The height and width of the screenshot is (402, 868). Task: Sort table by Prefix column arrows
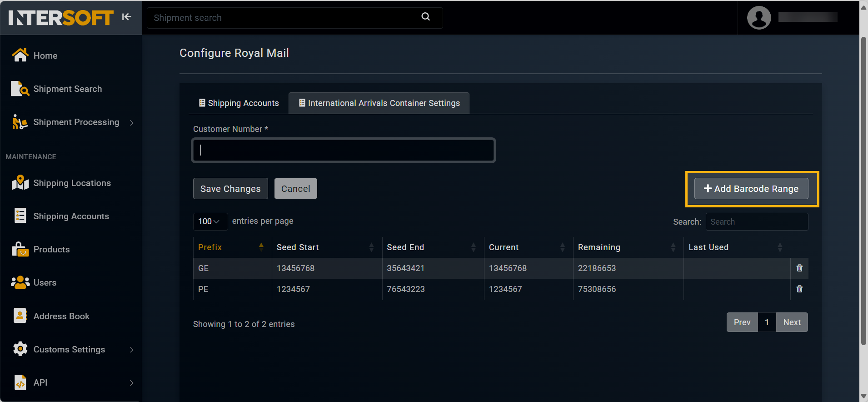(x=261, y=247)
